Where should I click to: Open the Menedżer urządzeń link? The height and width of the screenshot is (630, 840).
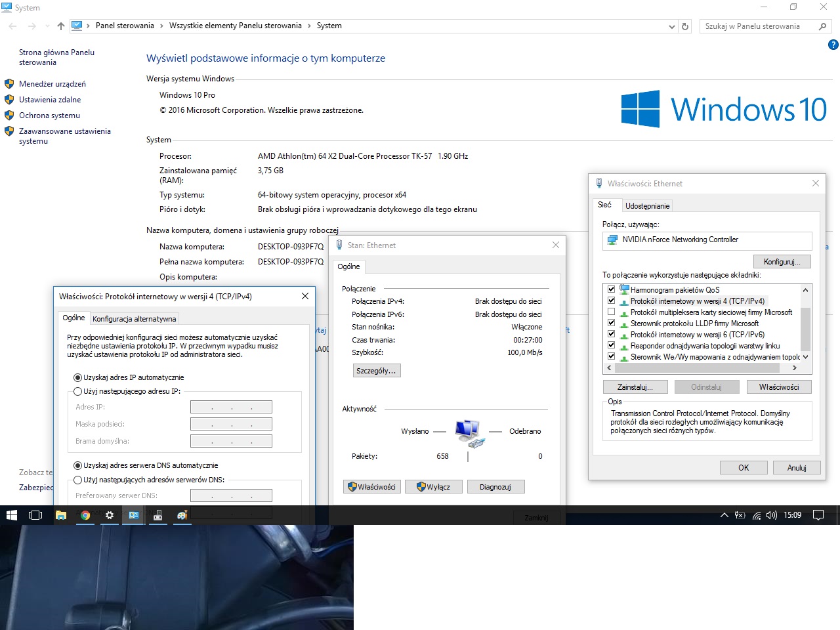(52, 84)
